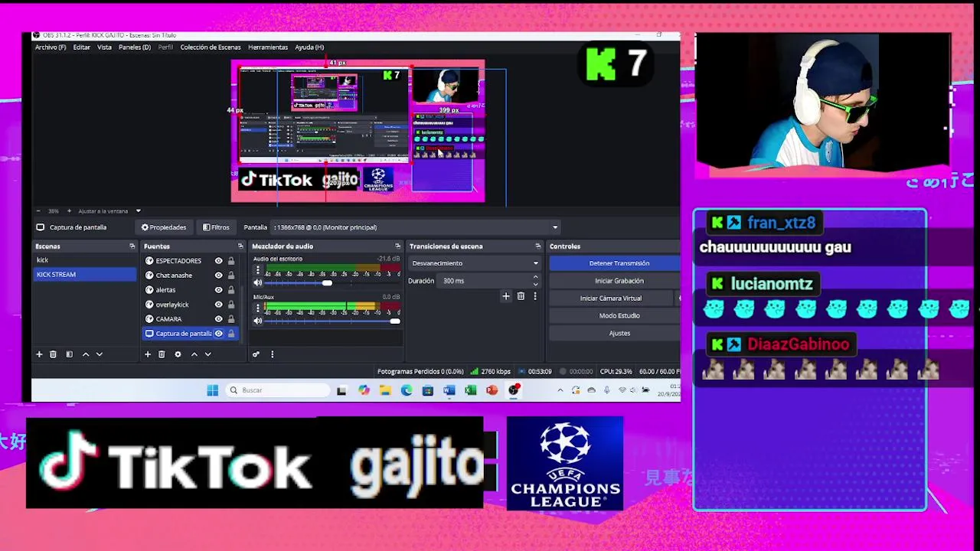
Task: Move source down arrow in Fuentes
Action: tap(207, 354)
